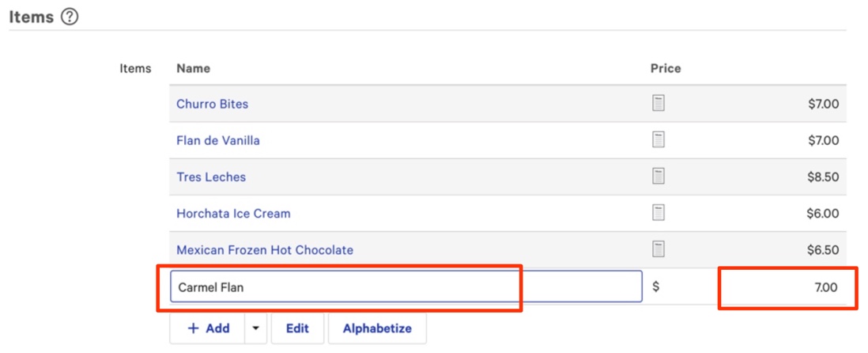Click the $7.00 price of Churro Bites

coord(823,104)
